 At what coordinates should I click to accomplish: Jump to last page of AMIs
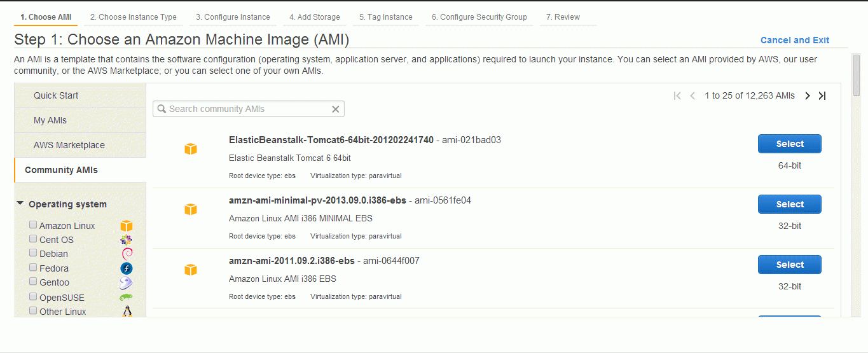[x=822, y=96]
